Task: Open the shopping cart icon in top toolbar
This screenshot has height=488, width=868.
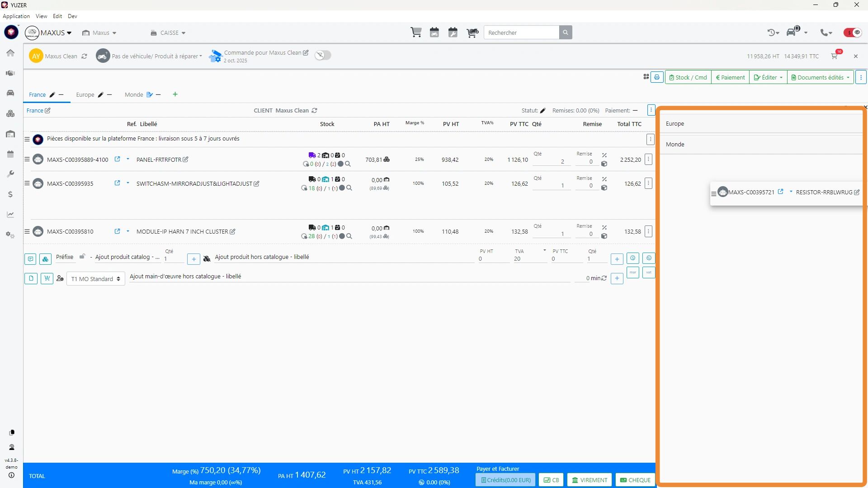Action: pyautogui.click(x=416, y=33)
